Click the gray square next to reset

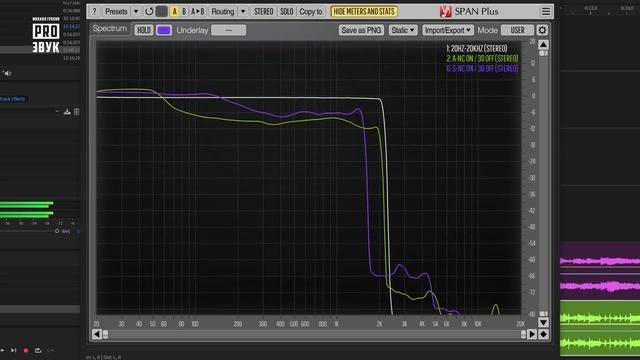(162, 11)
